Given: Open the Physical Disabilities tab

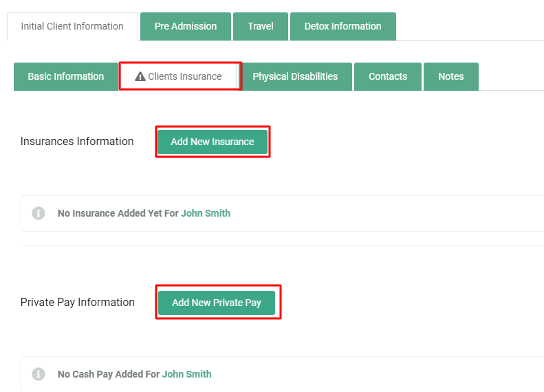Looking at the screenshot, I should pos(295,76).
